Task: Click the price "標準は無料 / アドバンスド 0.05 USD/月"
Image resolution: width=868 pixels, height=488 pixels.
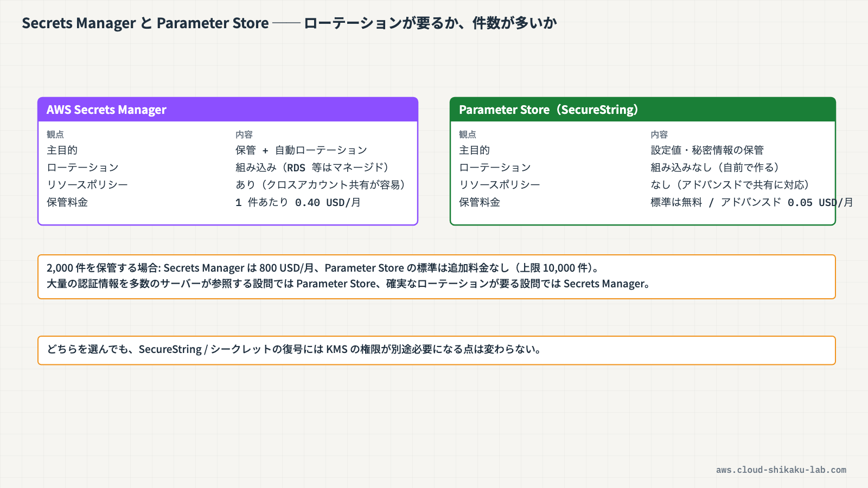Action: [752, 202]
